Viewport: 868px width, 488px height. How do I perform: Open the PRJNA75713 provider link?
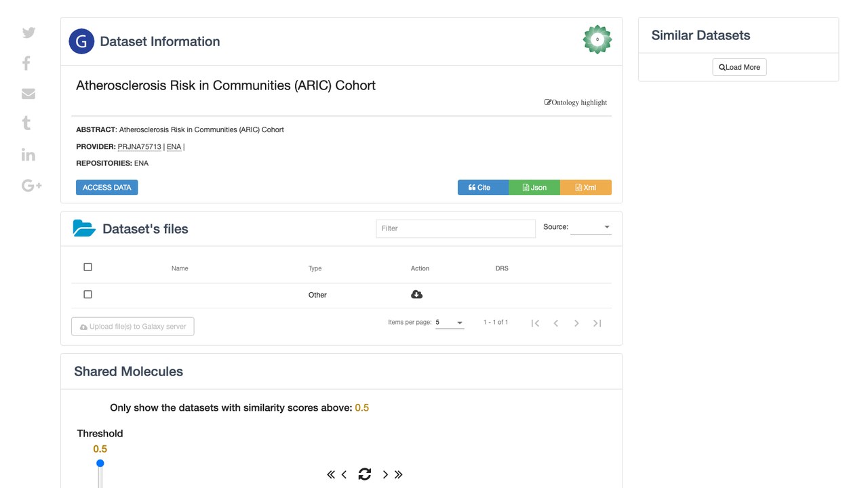[x=140, y=146]
